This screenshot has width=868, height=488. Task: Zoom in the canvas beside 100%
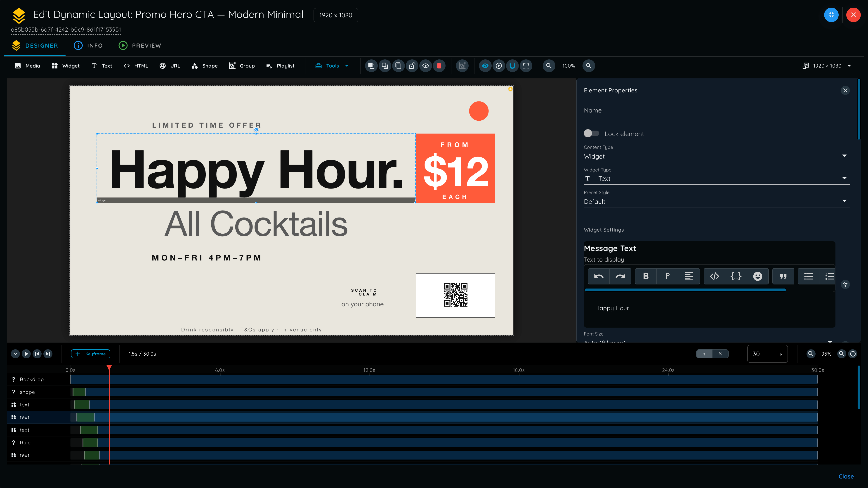tap(589, 66)
